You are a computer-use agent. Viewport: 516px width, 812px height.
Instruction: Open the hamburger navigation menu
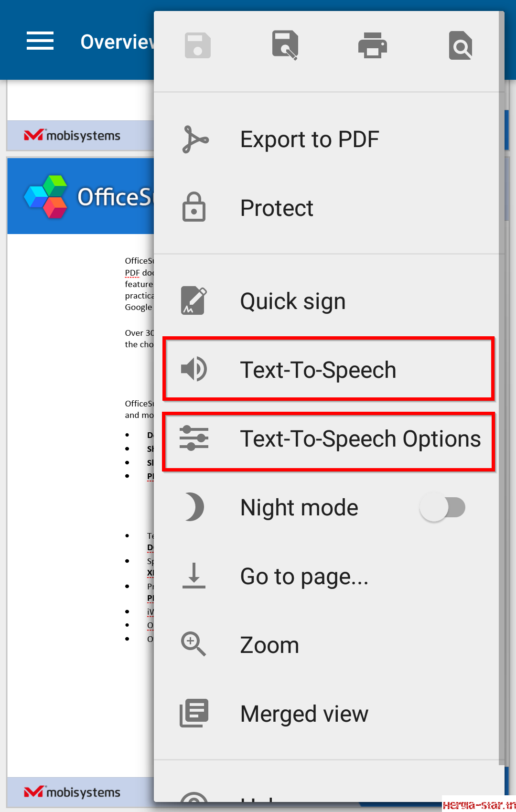(x=40, y=41)
